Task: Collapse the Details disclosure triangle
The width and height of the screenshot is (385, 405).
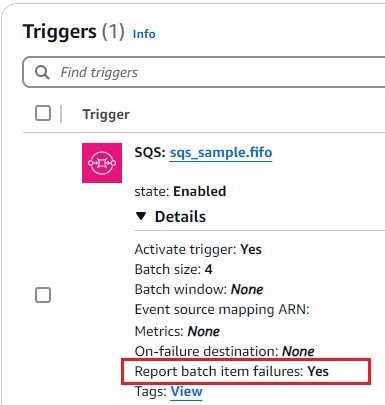Action: coord(141,217)
